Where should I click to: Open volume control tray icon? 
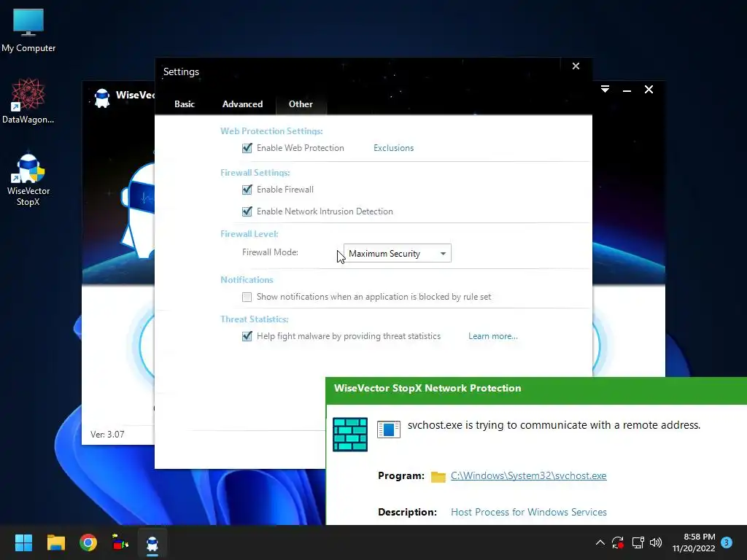coord(656,542)
